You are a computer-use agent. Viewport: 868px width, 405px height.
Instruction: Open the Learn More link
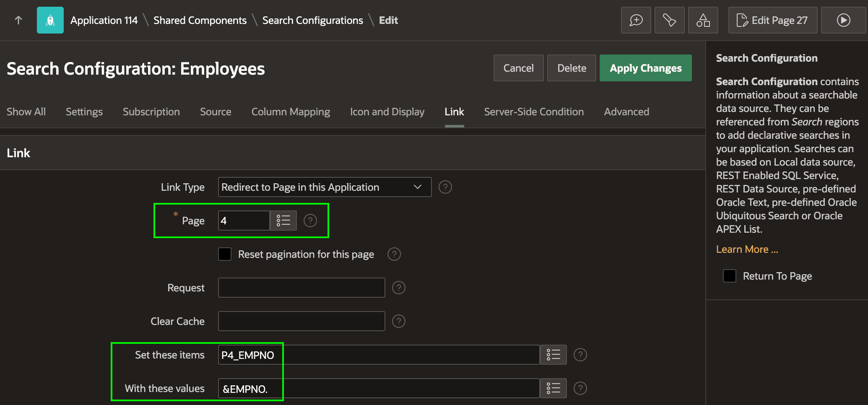click(747, 249)
